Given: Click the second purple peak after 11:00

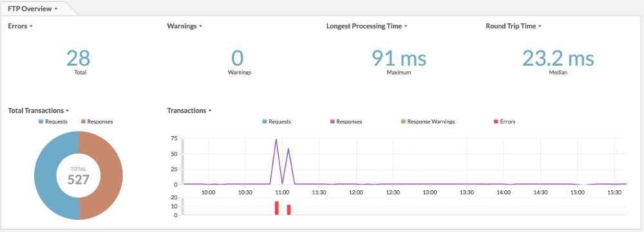Looking at the screenshot, I should point(289,149).
